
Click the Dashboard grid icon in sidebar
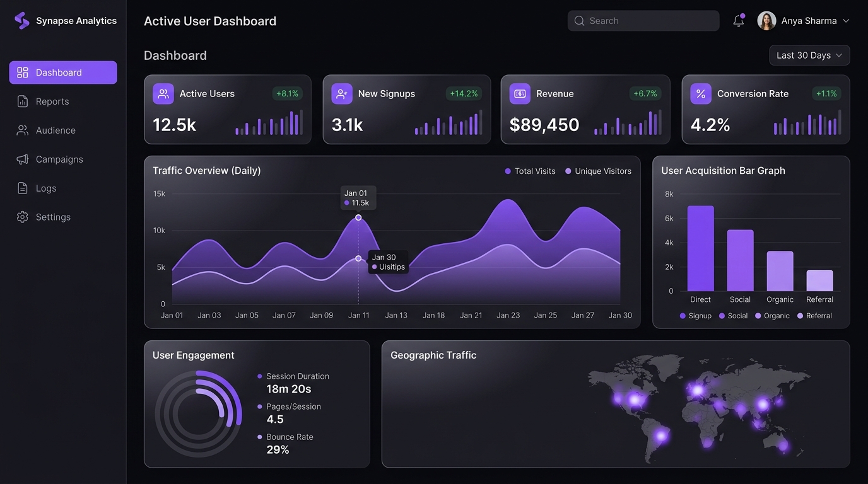point(23,72)
